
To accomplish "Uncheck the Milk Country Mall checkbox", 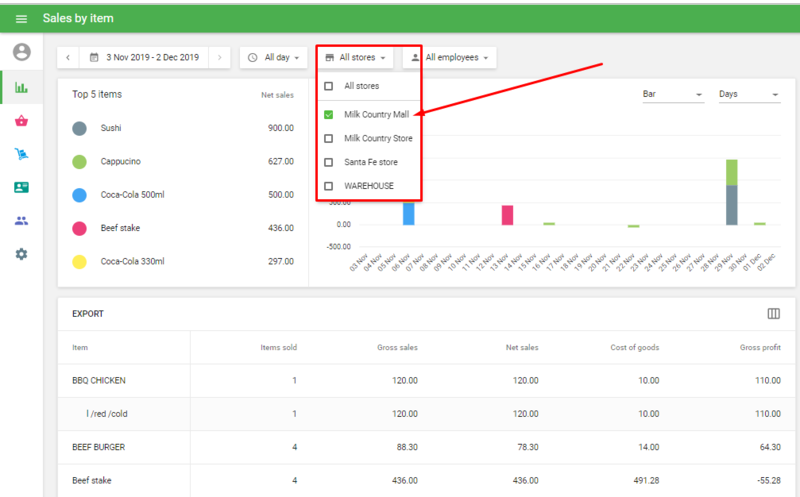I will pyautogui.click(x=329, y=115).
